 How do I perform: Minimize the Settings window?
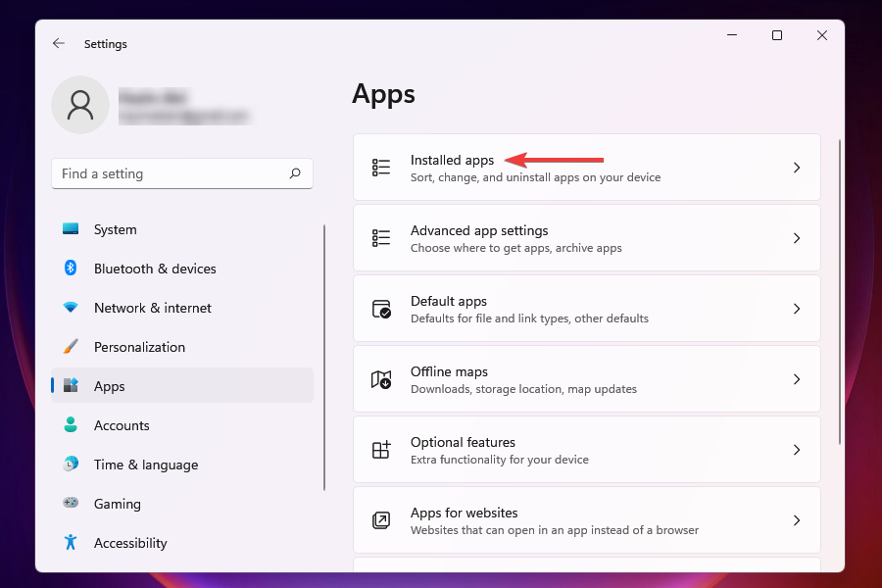pyautogui.click(x=732, y=35)
